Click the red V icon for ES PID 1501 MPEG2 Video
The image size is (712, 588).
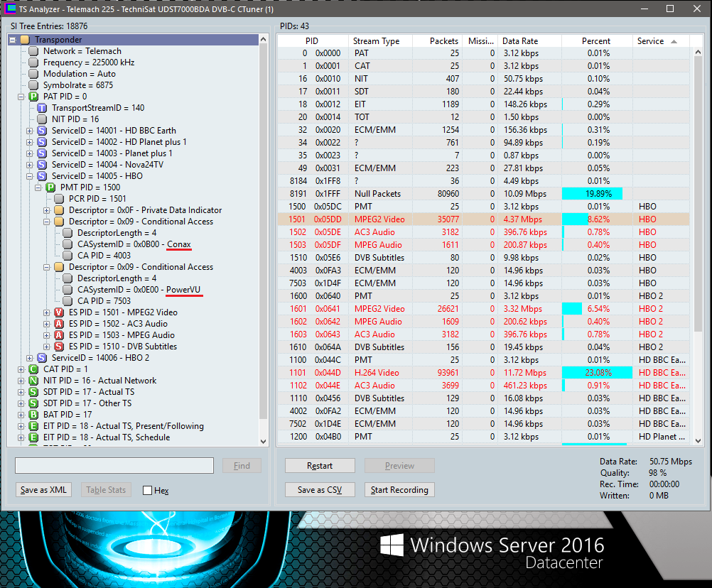59,312
